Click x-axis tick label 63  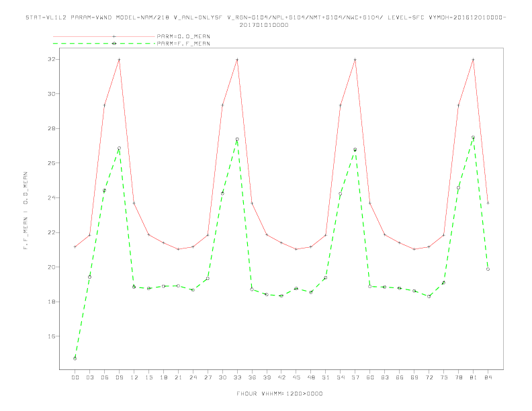pyautogui.click(x=385, y=377)
